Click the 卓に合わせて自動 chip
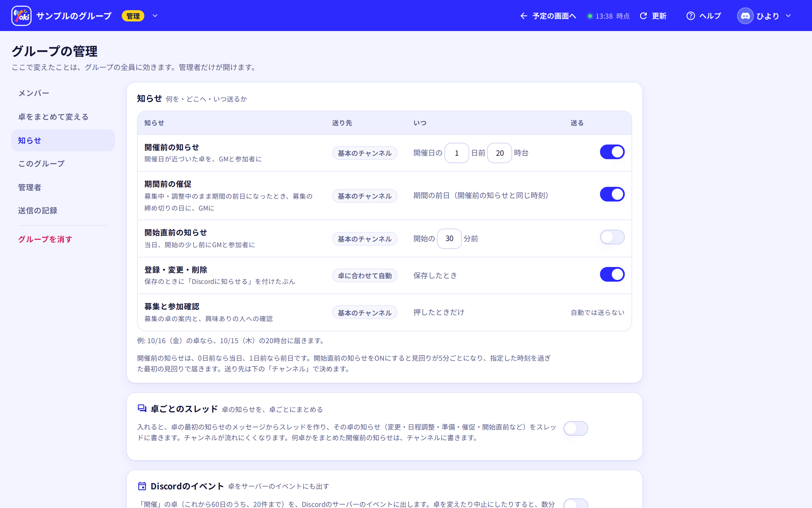Image resolution: width=812 pixels, height=508 pixels. [x=365, y=275]
